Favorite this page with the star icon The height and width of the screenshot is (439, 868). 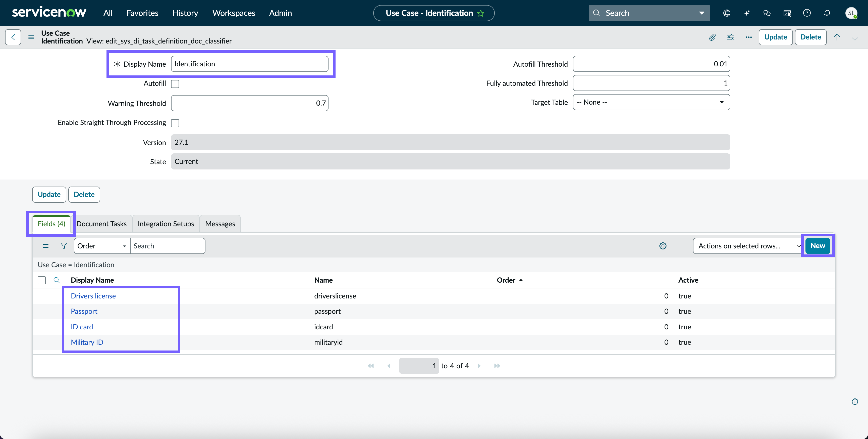point(481,13)
